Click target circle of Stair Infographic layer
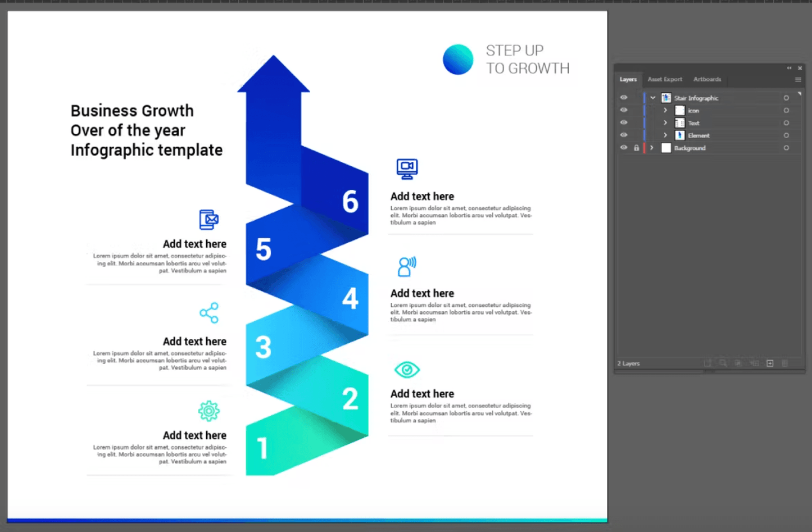Image resolution: width=812 pixels, height=532 pixels. pyautogui.click(x=786, y=98)
